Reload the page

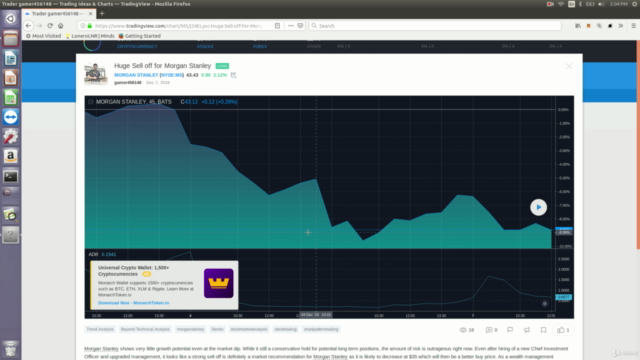point(50,26)
